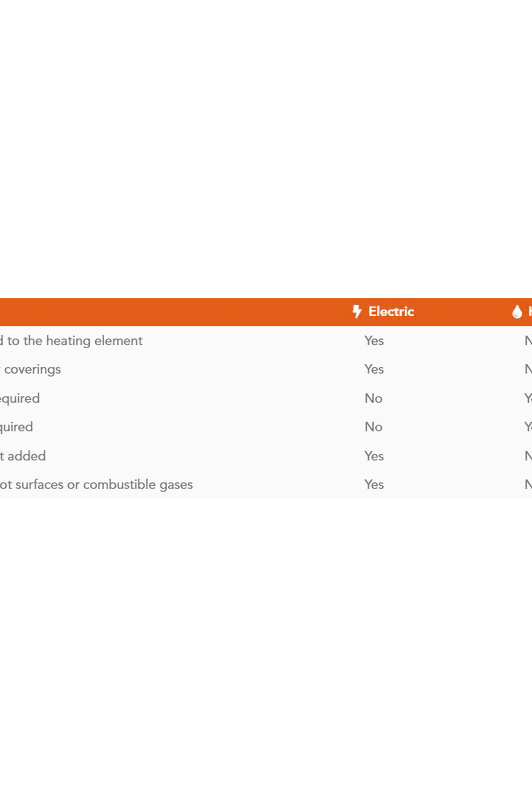The width and height of the screenshot is (532, 798).
Task: Click the water droplet icon in header
Action: (517, 312)
